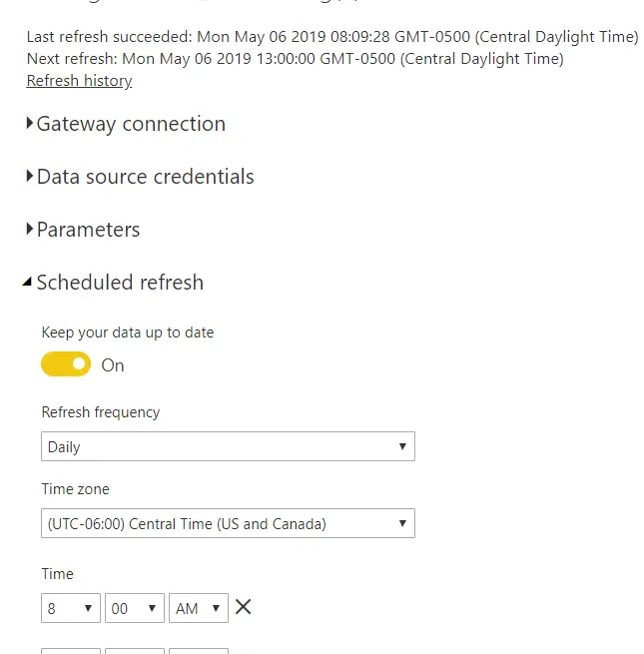644x654 pixels.
Task: Open the AM/PM dropdown
Action: pyautogui.click(x=198, y=608)
